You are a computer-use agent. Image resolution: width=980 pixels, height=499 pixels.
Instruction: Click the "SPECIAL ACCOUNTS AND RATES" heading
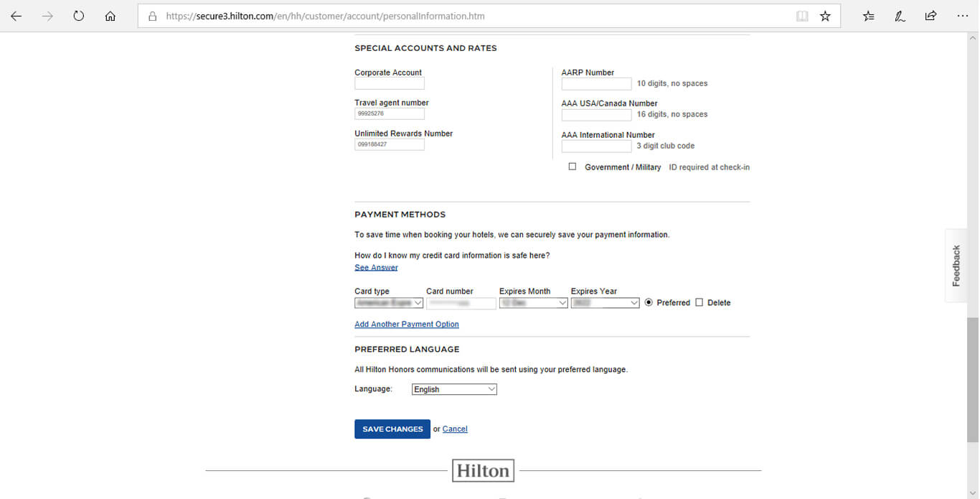[x=425, y=48]
